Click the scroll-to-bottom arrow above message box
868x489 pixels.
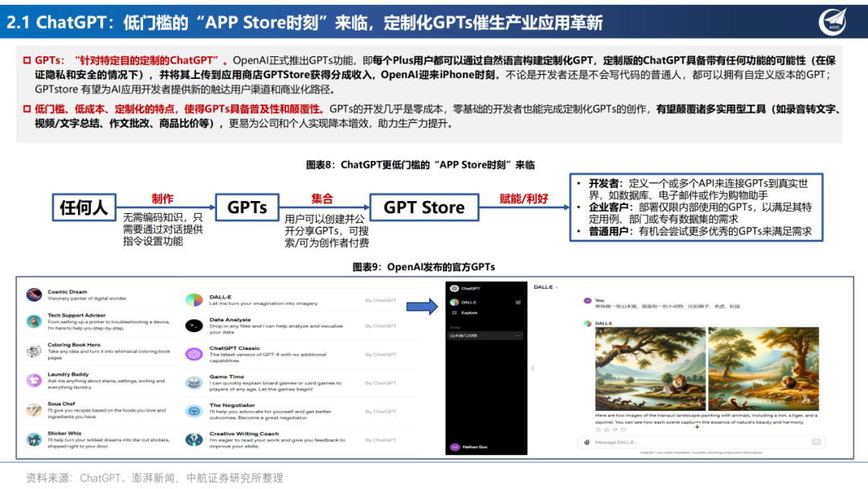(x=697, y=426)
